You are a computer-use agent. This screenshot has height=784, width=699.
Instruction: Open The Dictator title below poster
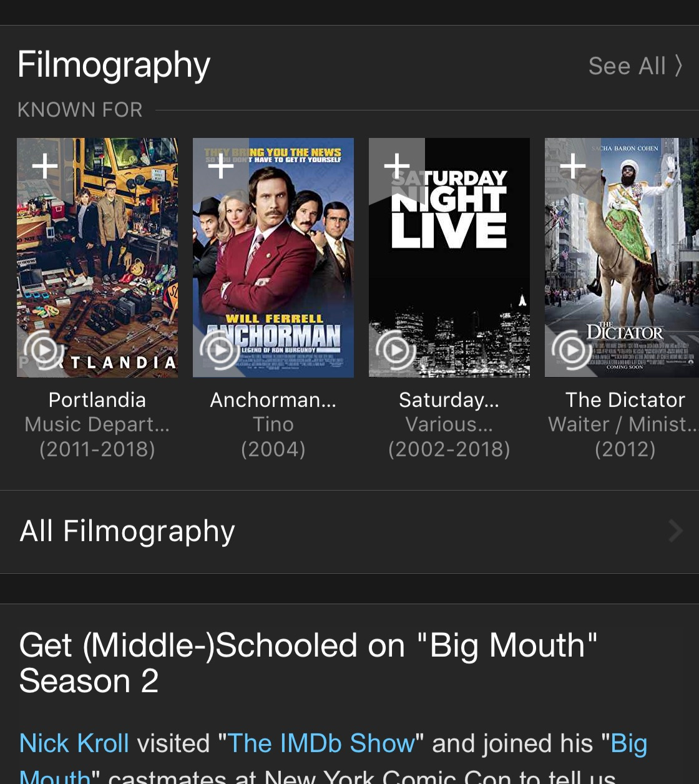(625, 399)
